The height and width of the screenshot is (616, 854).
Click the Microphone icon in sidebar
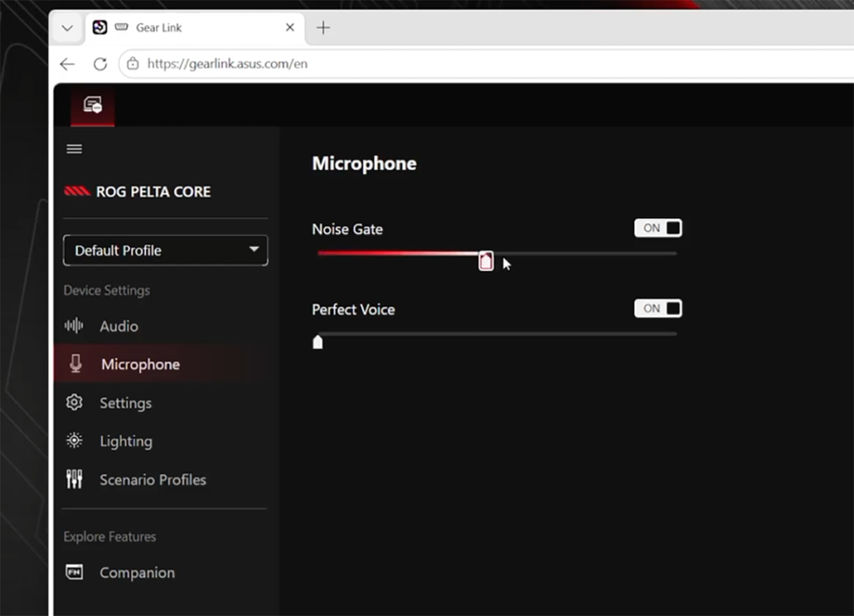tap(76, 363)
